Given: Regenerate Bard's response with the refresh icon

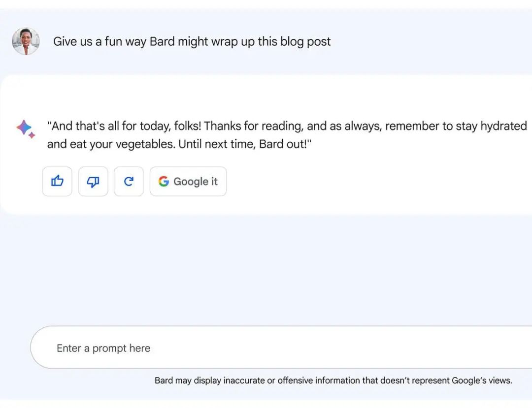Looking at the screenshot, I should [x=129, y=182].
